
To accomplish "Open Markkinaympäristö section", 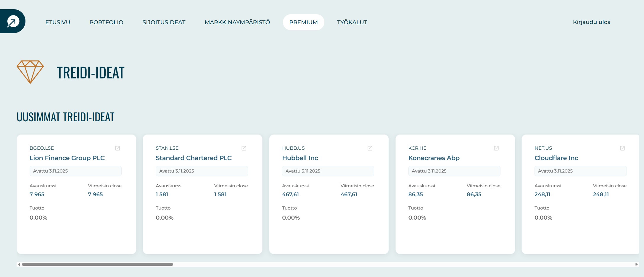I will click(237, 22).
